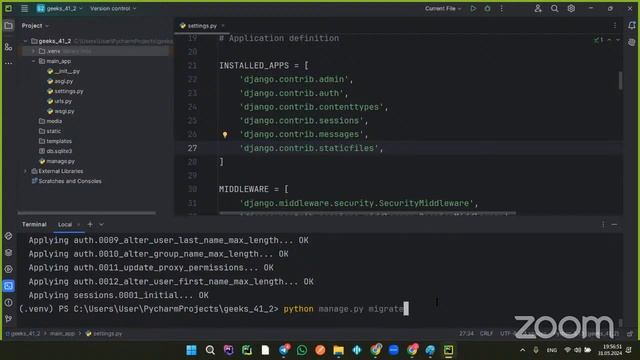Toggle the Terminal tool window icon
The image size is (640, 360).
pos(8,286)
